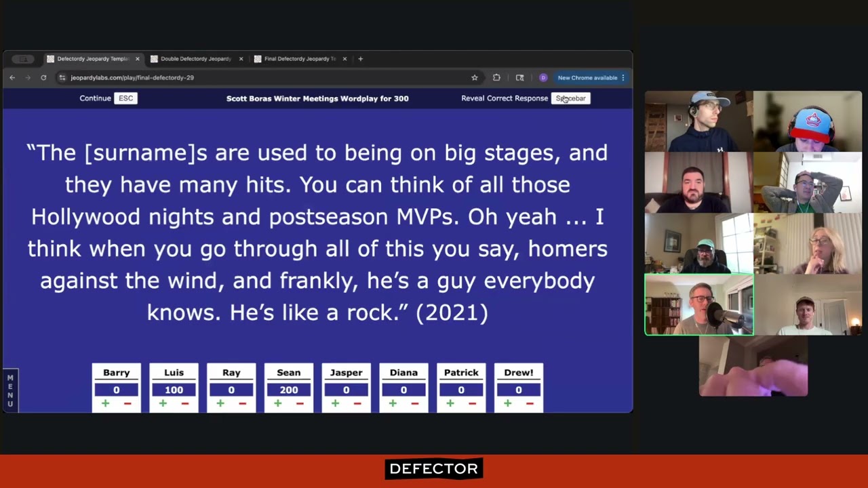
Task: Click Spacebar to reveal correct response
Action: point(571,98)
